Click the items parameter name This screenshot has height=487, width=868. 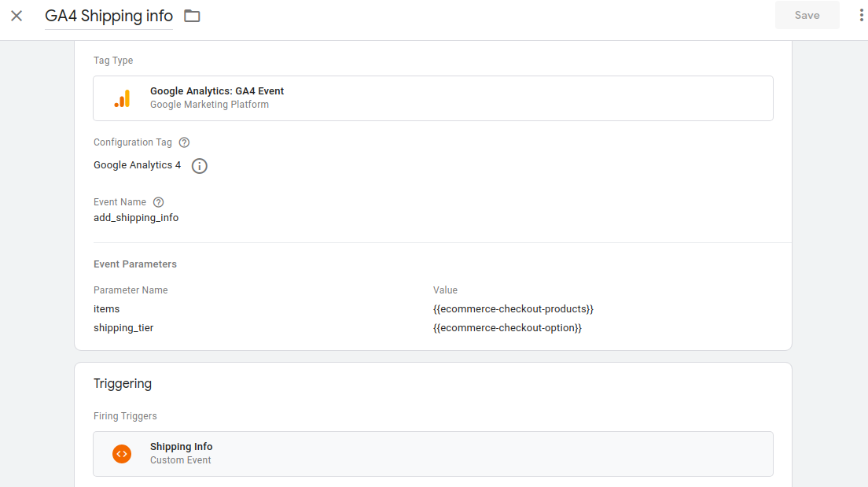pyautogui.click(x=107, y=309)
